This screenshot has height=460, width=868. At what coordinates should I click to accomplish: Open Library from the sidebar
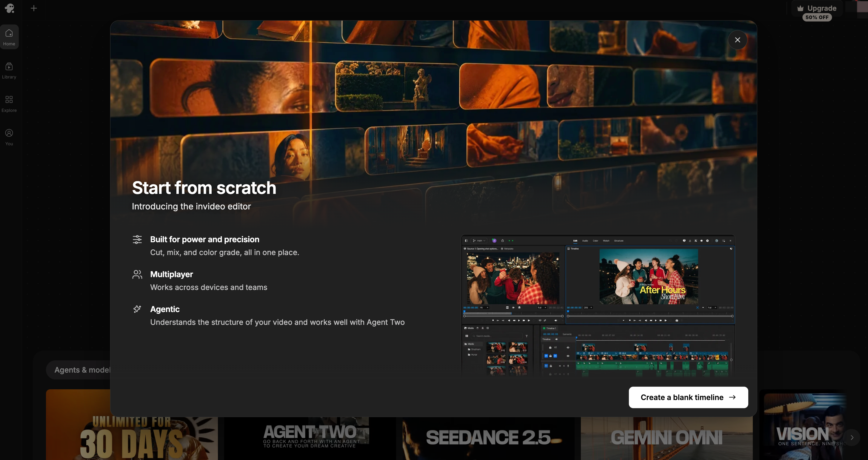[9, 70]
